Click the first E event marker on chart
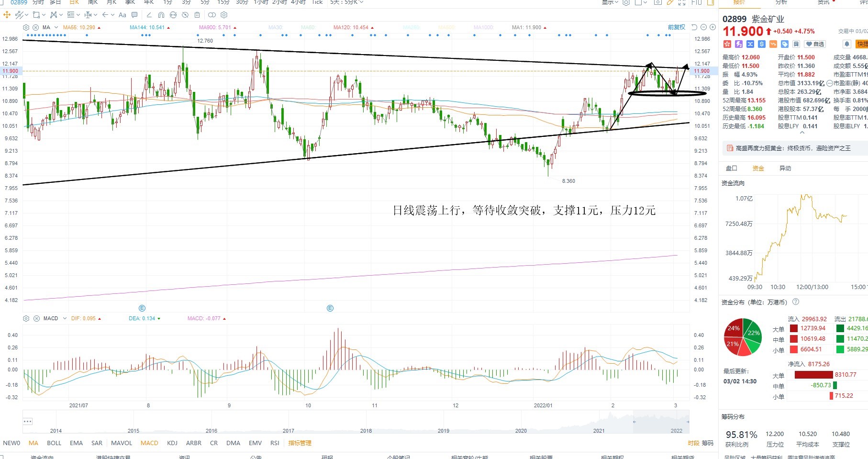The width and height of the screenshot is (868, 459). (x=142, y=308)
